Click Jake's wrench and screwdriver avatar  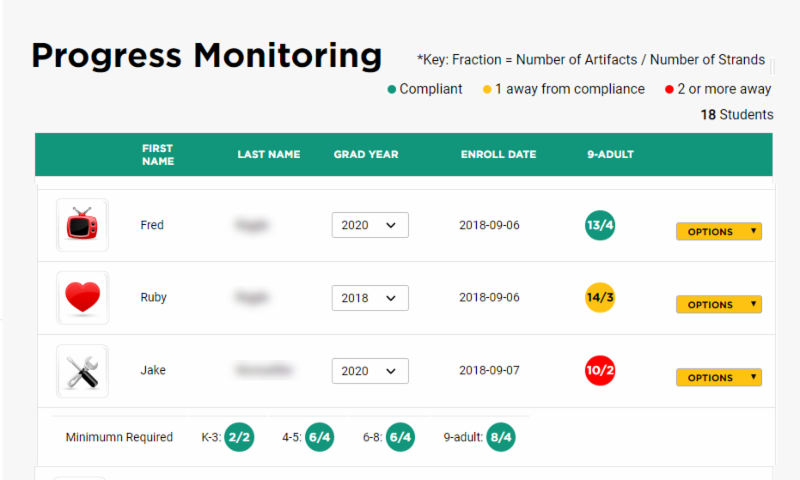click(x=82, y=371)
